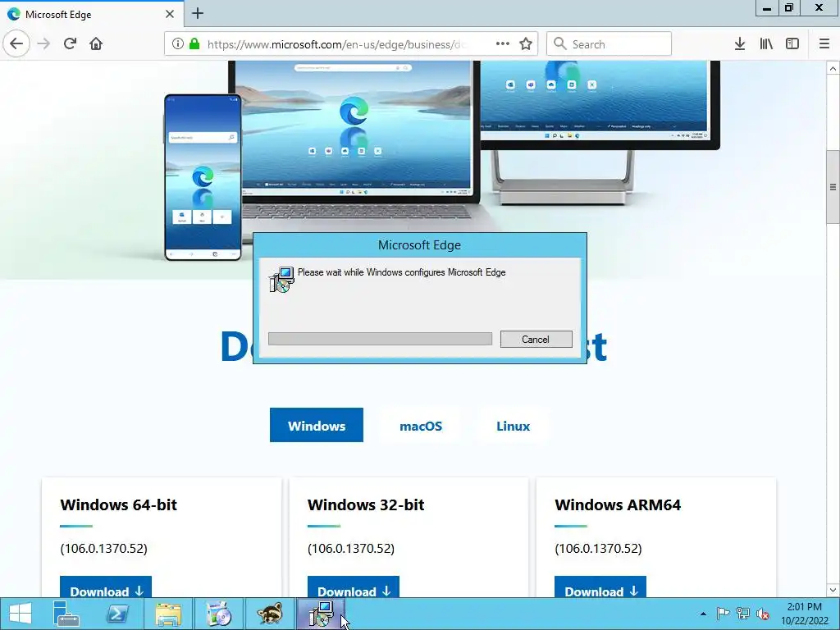
Task: Open a new browser tab
Action: [198, 13]
